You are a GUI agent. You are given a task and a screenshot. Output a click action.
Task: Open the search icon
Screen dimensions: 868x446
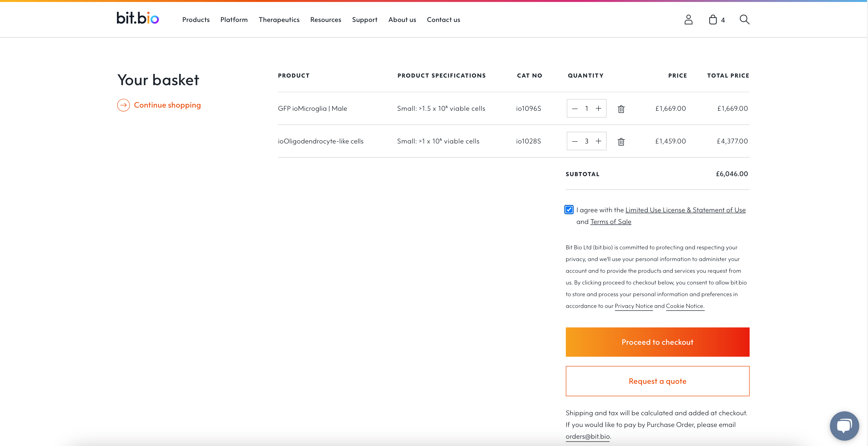pyautogui.click(x=744, y=19)
